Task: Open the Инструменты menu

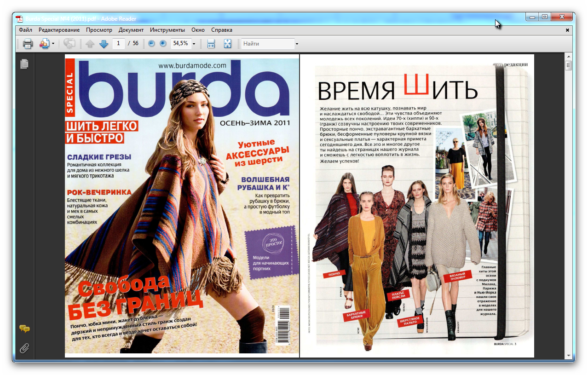Action: [x=167, y=30]
